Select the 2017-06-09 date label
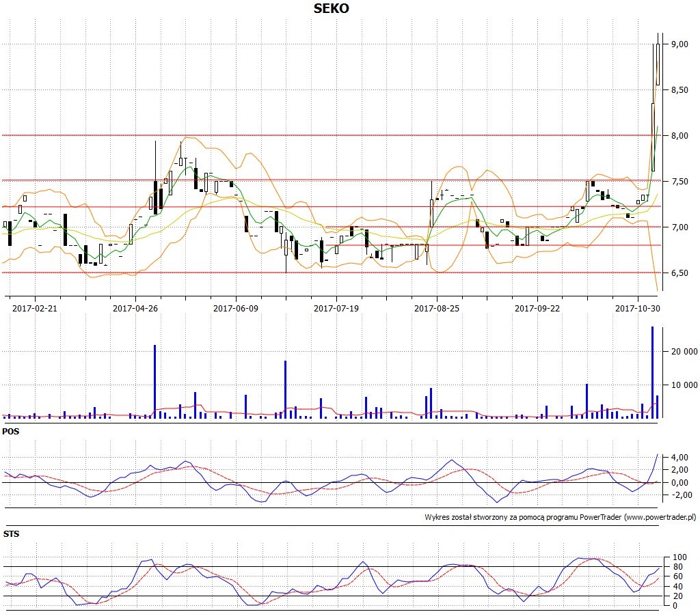The height and width of the screenshot is (612, 700). pos(236,308)
